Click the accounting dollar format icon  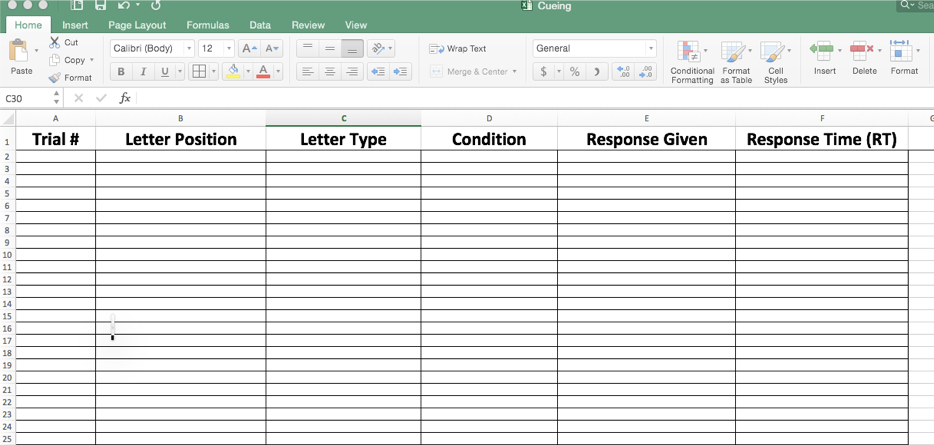tap(543, 71)
